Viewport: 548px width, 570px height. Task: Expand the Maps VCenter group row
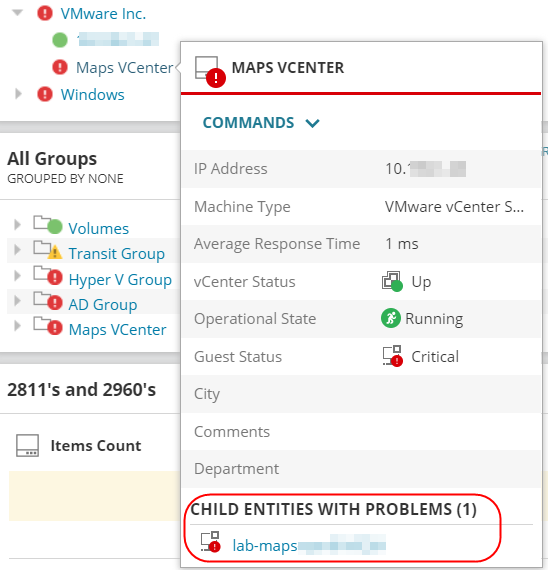pos(17,326)
